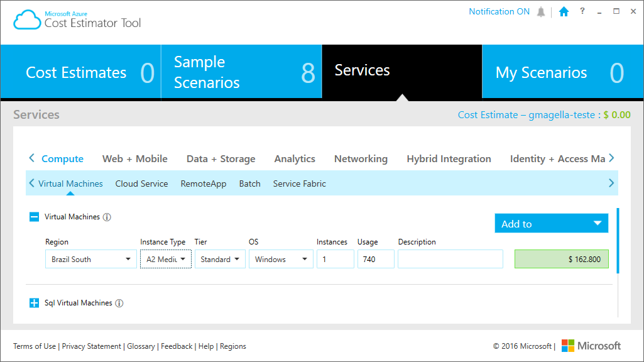The image size is (644, 362).
Task: Open help question mark icon
Action: (x=582, y=11)
